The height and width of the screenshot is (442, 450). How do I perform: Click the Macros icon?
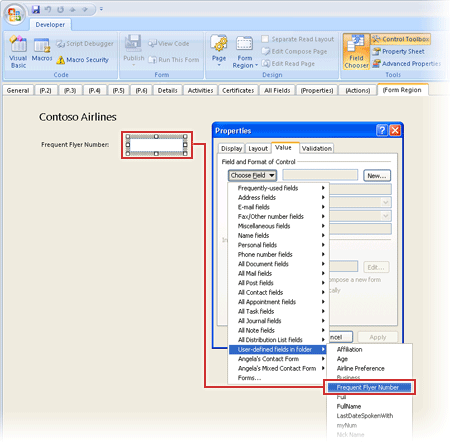click(42, 45)
